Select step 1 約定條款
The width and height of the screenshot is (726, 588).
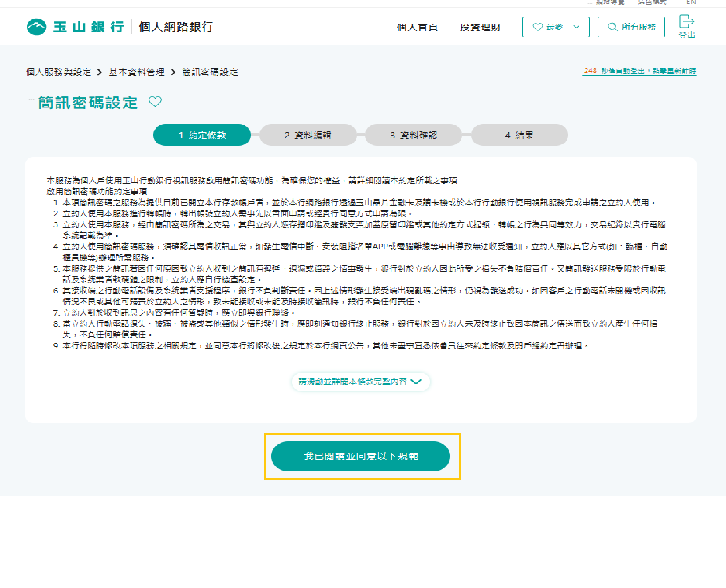pyautogui.click(x=202, y=135)
